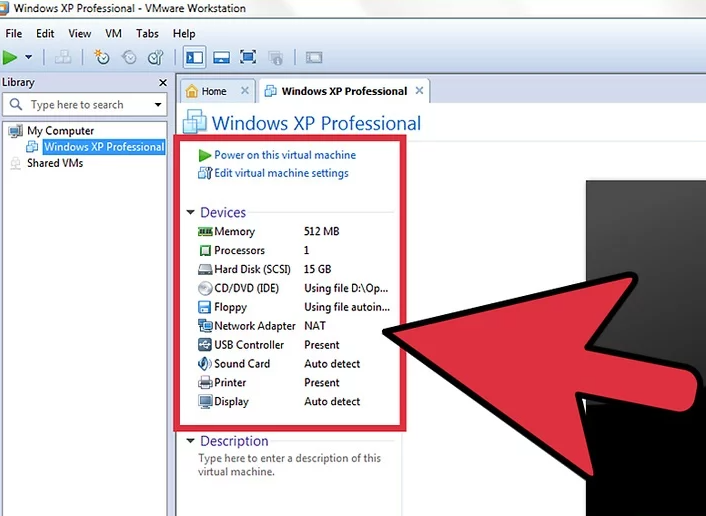Image resolution: width=706 pixels, height=516 pixels.
Task: Click the 'Using file D:\Op...' value
Action: 346,288
